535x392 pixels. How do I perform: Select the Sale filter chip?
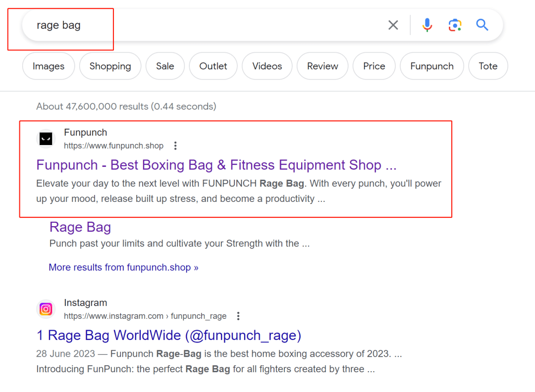(165, 66)
